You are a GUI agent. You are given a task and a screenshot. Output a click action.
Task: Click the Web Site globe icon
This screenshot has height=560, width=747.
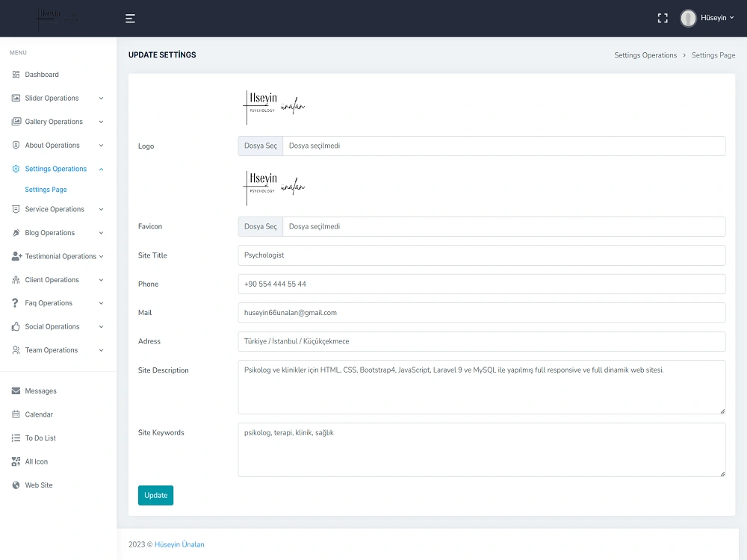[16, 485]
